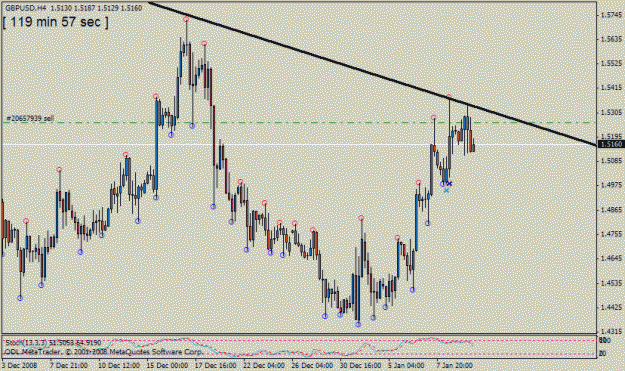
Task: Click the red fractal circle on the trendline touch
Action: point(449,97)
